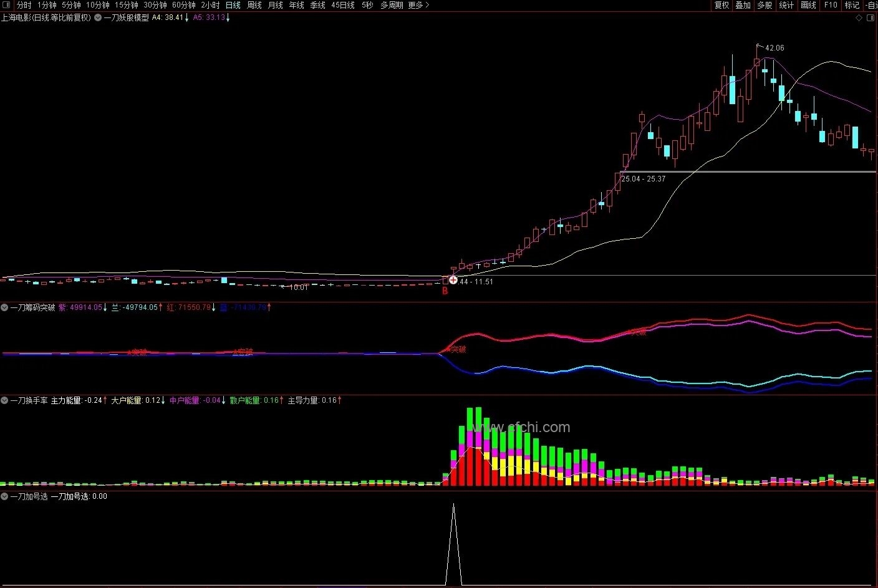Click the diamond icon in the top-right corner
The width and height of the screenshot is (878, 588).
859,18
